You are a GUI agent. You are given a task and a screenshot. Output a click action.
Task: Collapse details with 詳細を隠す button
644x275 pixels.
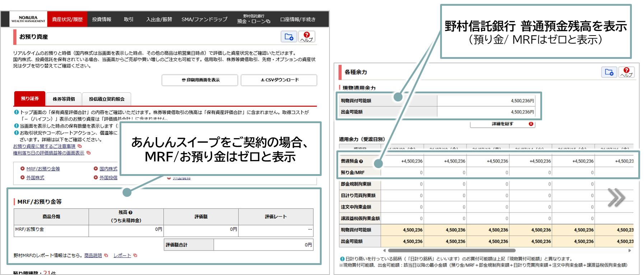[503, 124]
